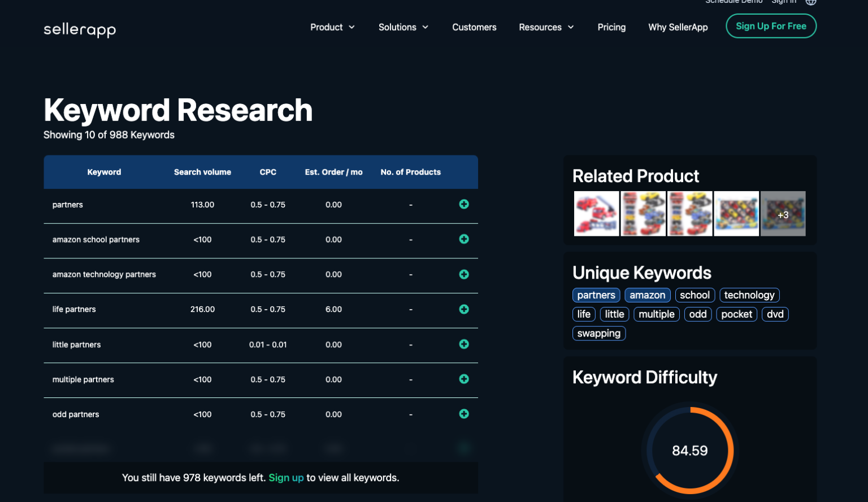Go to the Customers page
This screenshot has height=502, width=868.
click(474, 27)
